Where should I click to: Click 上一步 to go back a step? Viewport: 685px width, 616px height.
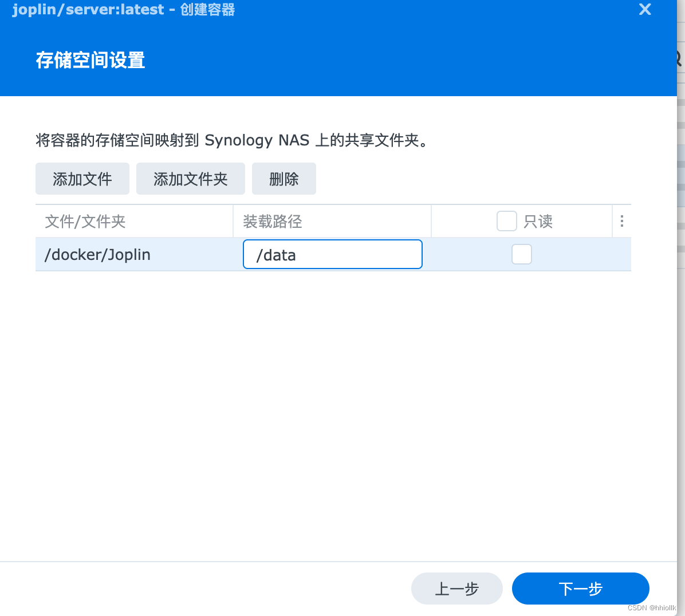click(x=456, y=589)
